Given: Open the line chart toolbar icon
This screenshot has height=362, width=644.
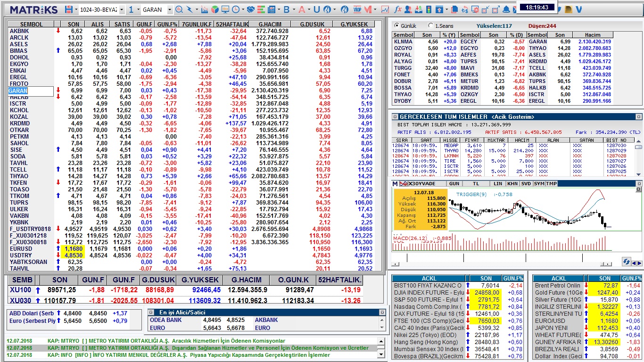Looking at the screenshot, I should (385, 9).
